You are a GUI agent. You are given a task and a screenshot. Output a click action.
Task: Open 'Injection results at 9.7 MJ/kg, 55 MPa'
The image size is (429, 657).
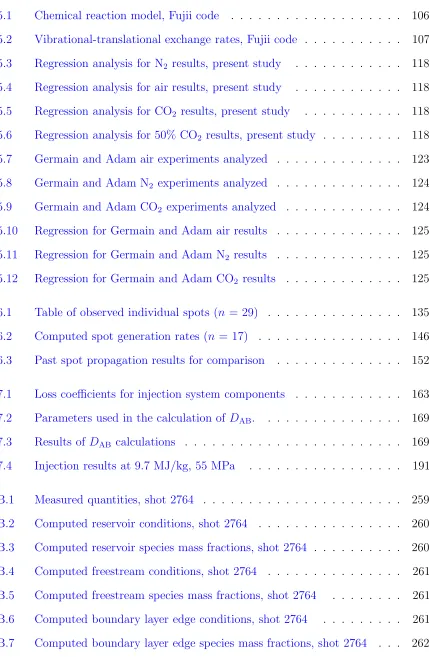pos(134,466)
